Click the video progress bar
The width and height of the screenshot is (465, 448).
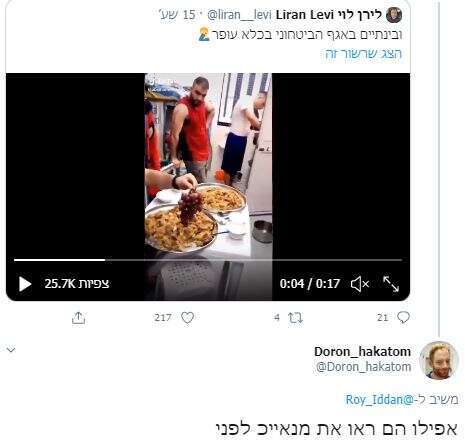(x=208, y=260)
